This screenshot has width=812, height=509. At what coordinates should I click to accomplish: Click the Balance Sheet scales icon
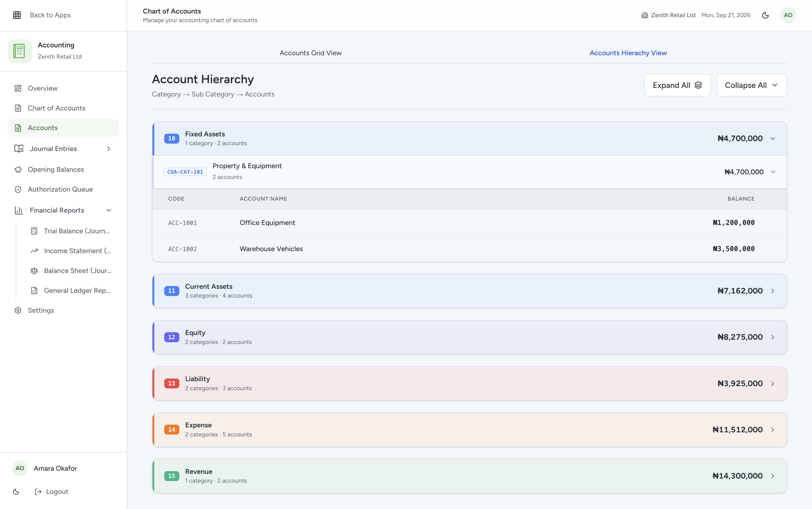tap(34, 271)
